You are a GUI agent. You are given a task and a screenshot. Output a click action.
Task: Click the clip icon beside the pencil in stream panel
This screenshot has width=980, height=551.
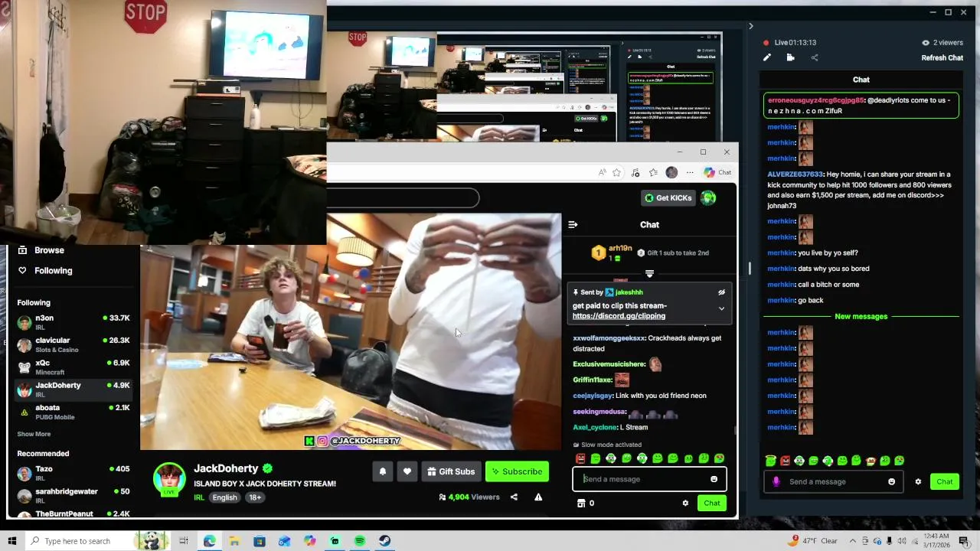(790, 57)
